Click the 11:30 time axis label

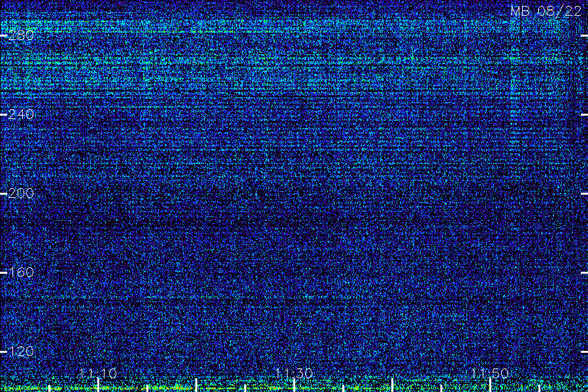coord(294,373)
